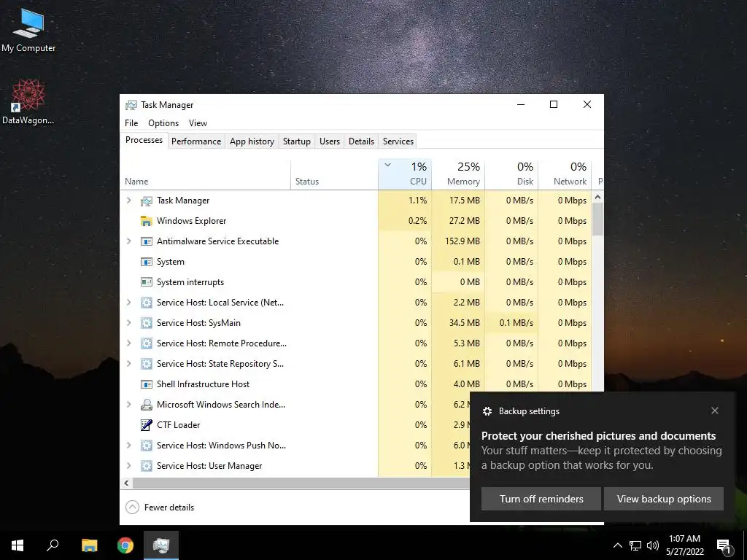
Task: Open the network icon in system tray
Action: click(x=635, y=545)
